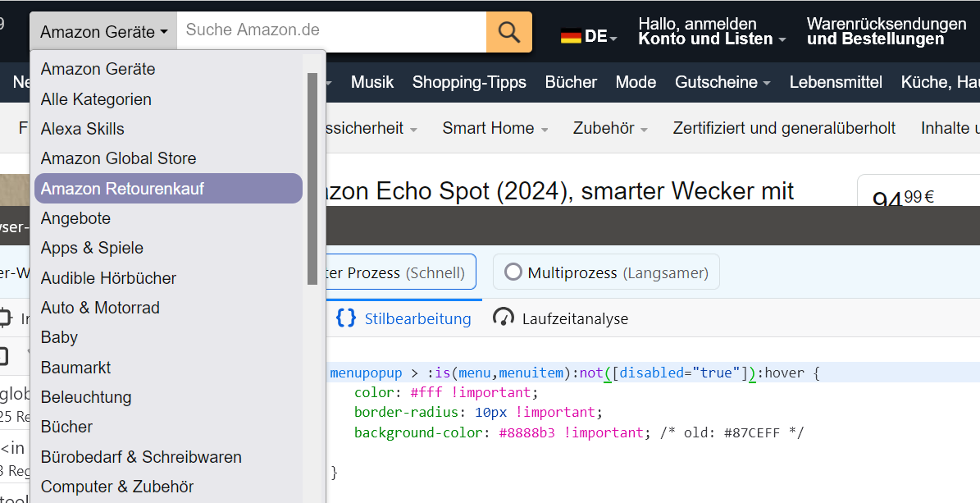Open Zertifiziert und generalüberholt link
Image resolution: width=980 pixels, height=503 pixels.
[784, 128]
